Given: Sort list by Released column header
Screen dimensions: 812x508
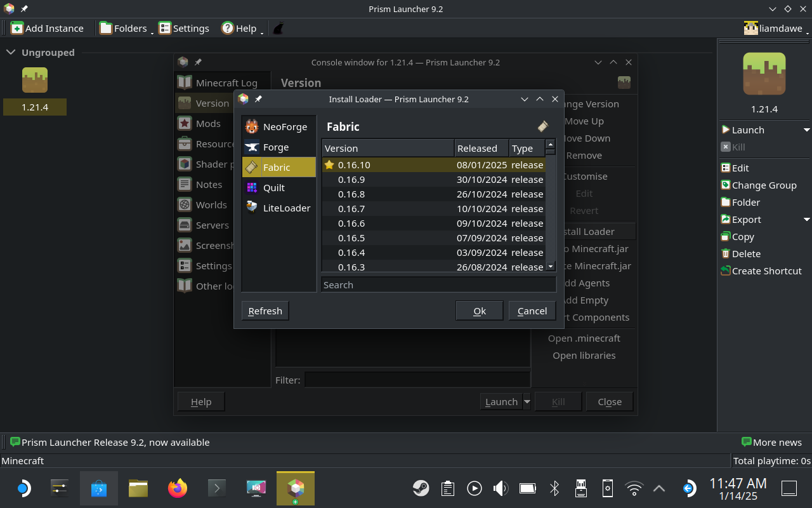Looking at the screenshot, I should (x=481, y=149).
